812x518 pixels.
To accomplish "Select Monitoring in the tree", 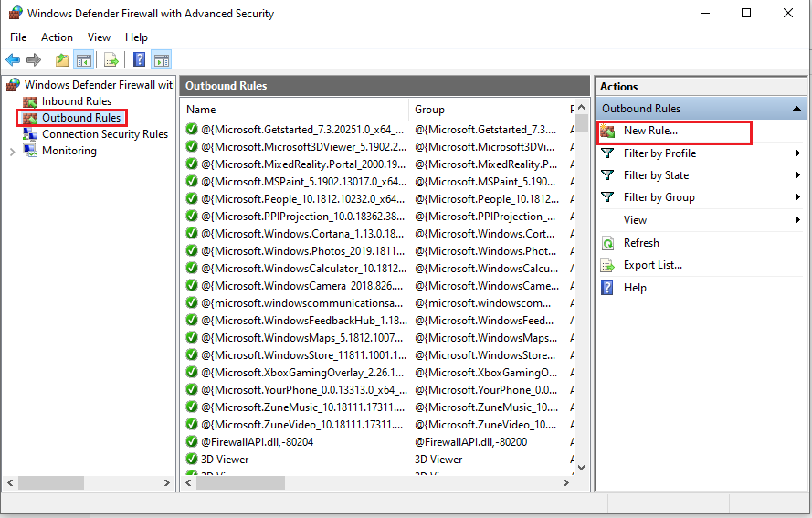I will click(69, 151).
